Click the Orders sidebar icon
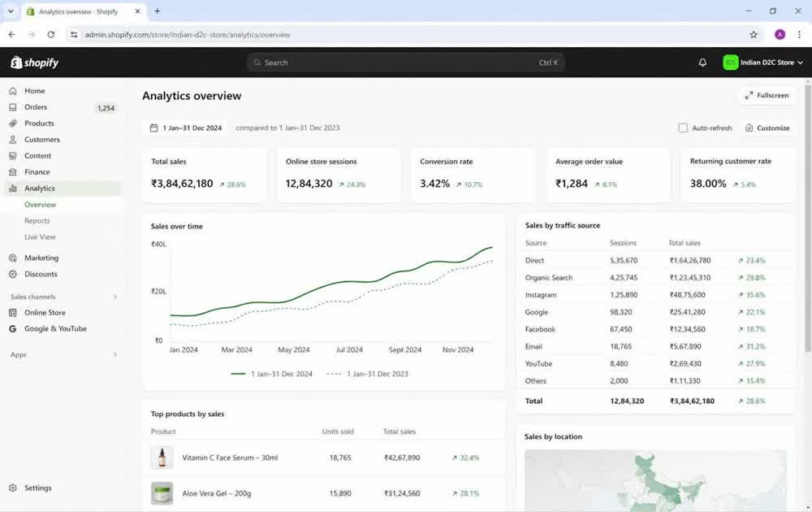This screenshot has width=812, height=512. 13,106
